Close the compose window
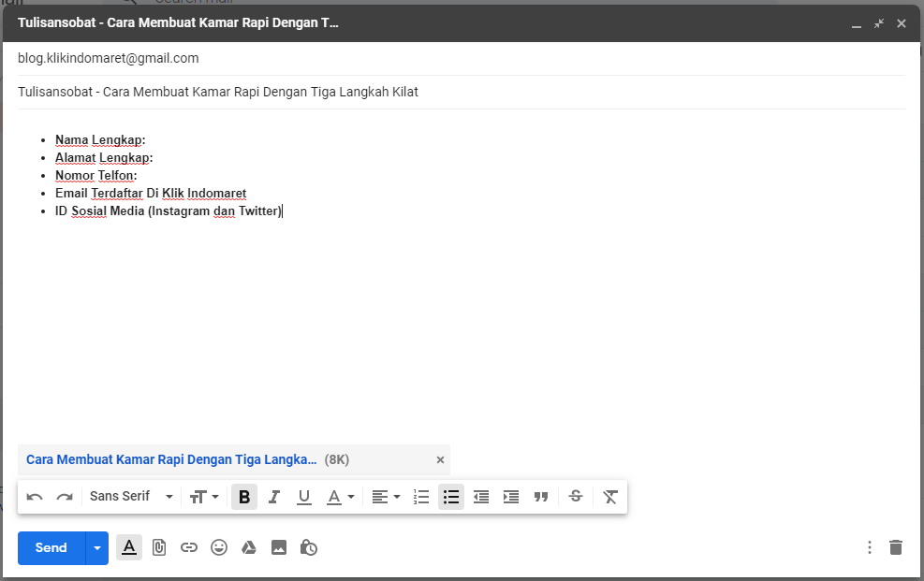The height and width of the screenshot is (581, 924). (x=901, y=23)
